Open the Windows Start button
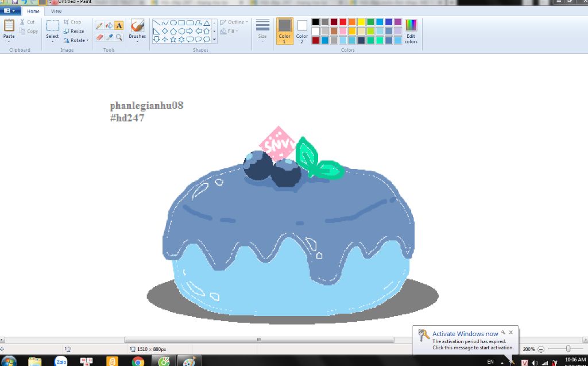Viewport: 588px width, 366px height. (9, 362)
